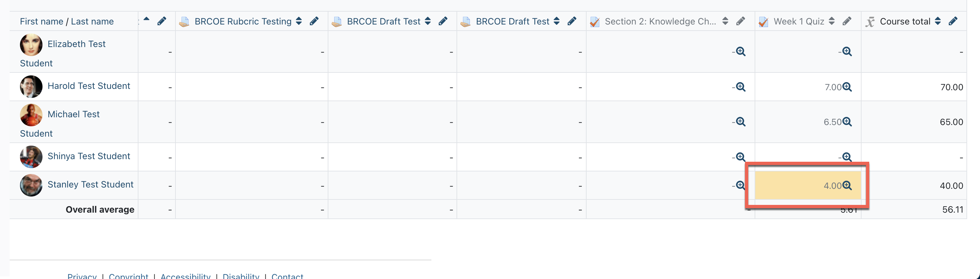Sort grades by Week 1 Quiz arrows
This screenshot has width=980, height=279.
[832, 21]
